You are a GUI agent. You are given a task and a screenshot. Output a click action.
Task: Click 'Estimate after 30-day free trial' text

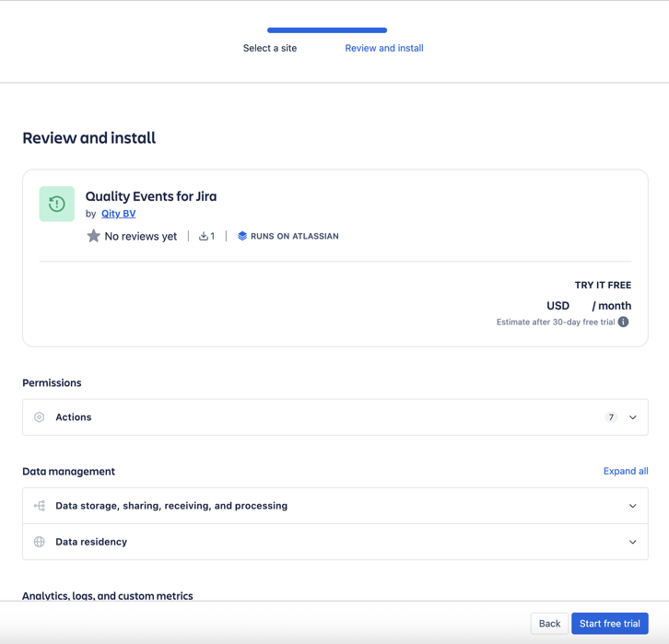tap(556, 322)
